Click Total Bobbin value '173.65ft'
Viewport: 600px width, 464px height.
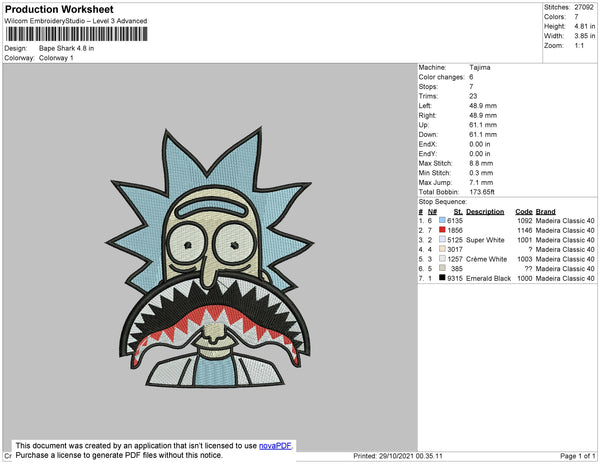click(x=482, y=192)
